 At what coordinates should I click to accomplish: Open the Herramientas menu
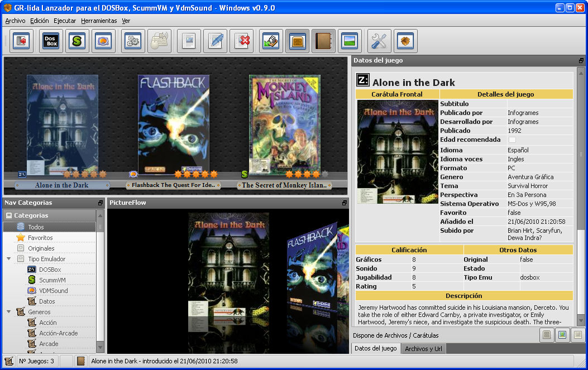coord(99,21)
